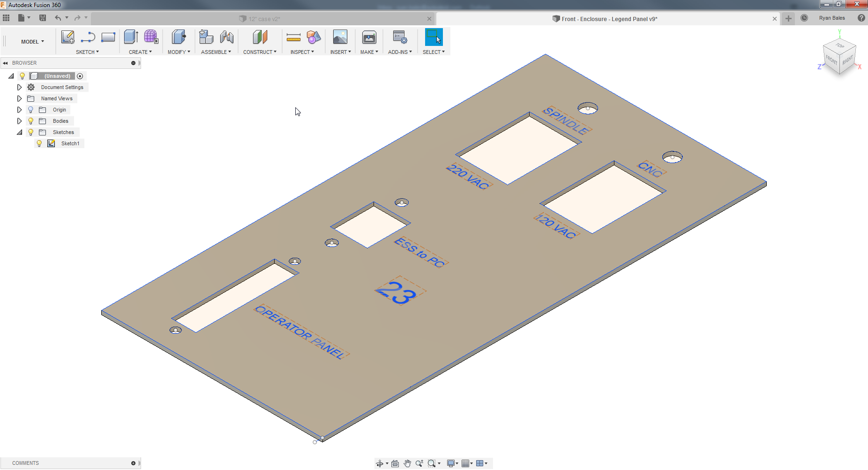Toggle visibility bulb for Origin folder
The height and width of the screenshot is (470, 868).
(x=30, y=110)
